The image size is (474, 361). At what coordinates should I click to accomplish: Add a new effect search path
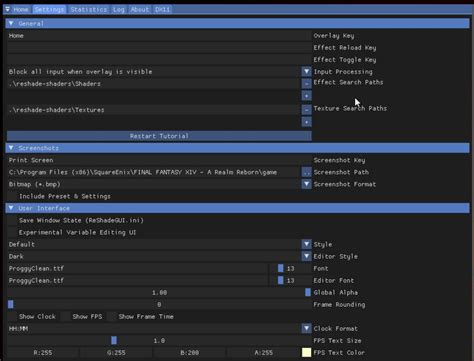(306, 96)
